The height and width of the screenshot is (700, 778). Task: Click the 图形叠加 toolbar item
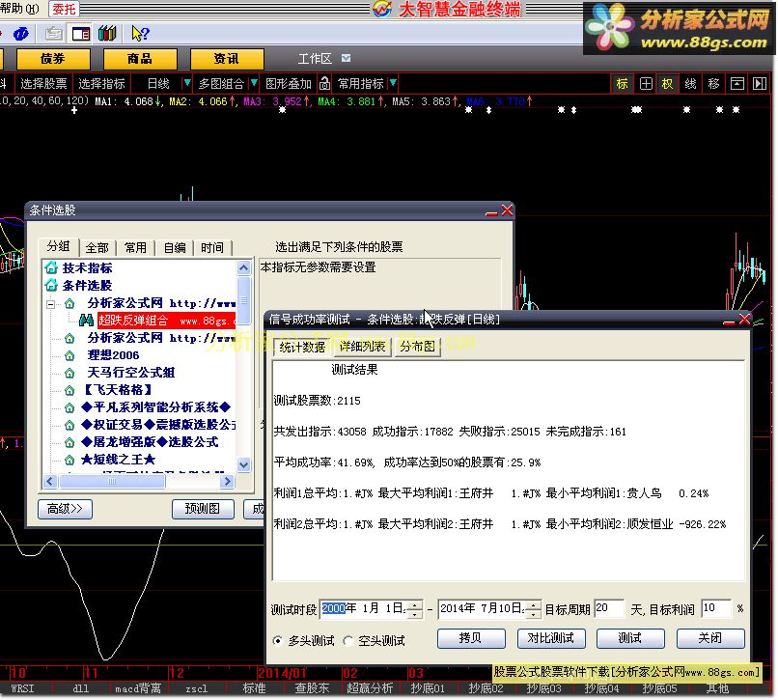coord(289,83)
